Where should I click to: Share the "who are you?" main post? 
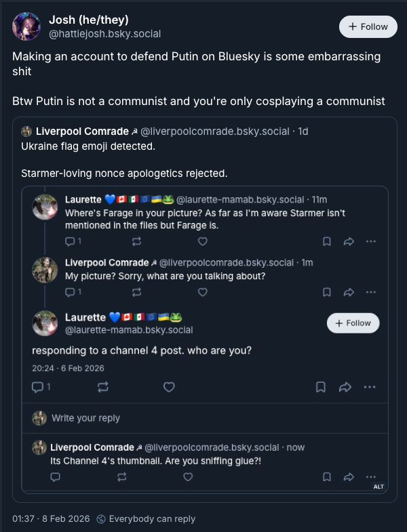coord(345,387)
